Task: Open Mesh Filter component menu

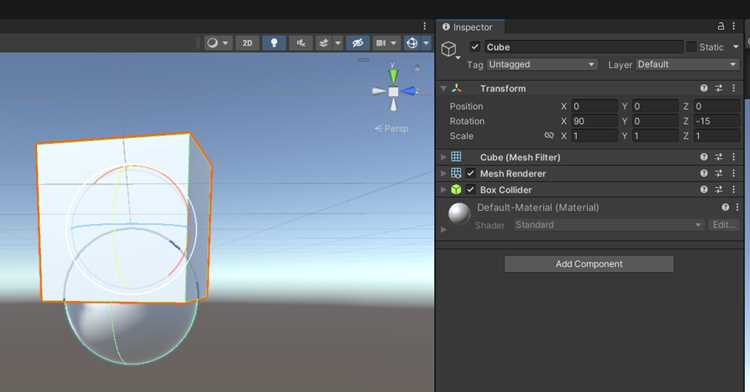Action: (734, 157)
